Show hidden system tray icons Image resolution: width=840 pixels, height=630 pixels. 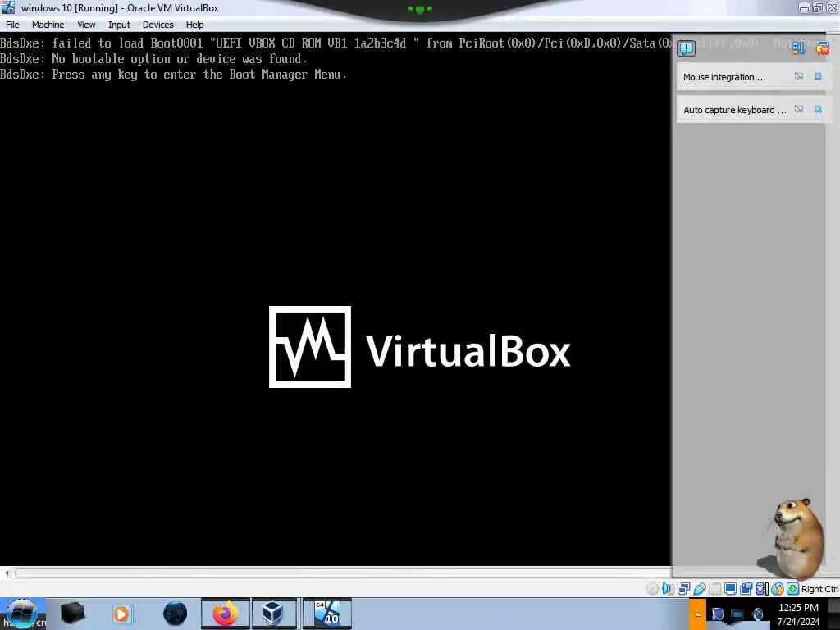click(x=697, y=614)
